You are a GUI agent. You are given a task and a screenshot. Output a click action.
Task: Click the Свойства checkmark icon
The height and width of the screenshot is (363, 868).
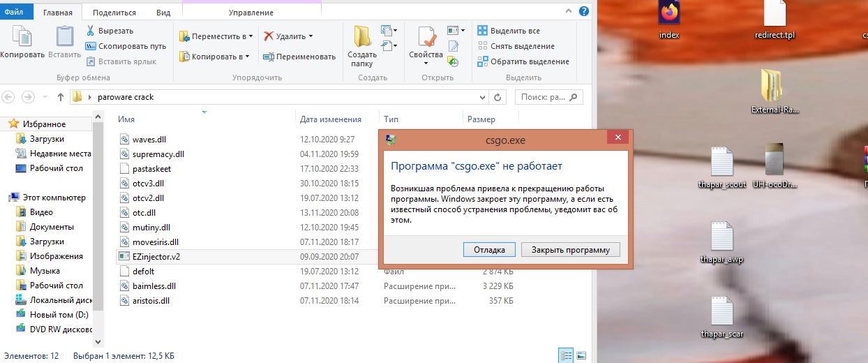pyautogui.click(x=426, y=37)
